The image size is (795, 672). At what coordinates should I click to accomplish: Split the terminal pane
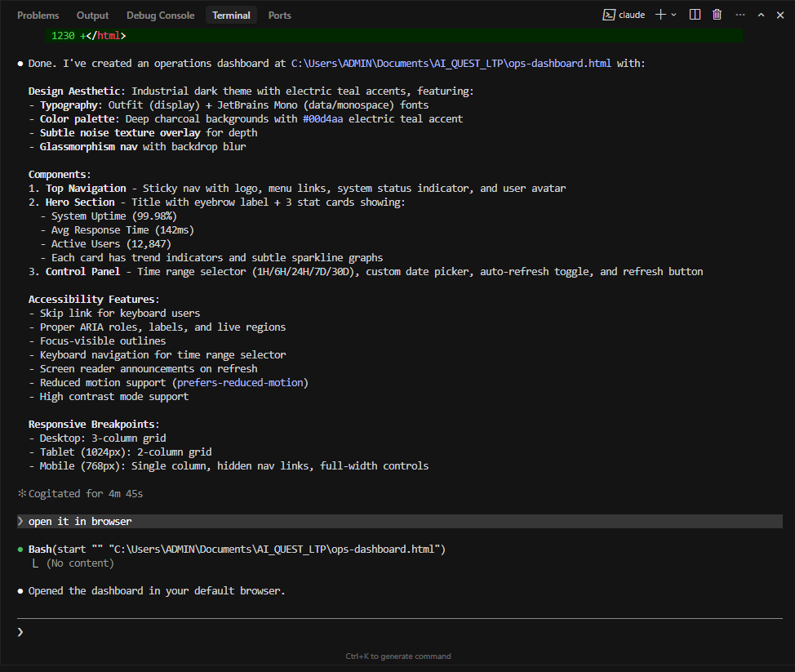click(695, 15)
